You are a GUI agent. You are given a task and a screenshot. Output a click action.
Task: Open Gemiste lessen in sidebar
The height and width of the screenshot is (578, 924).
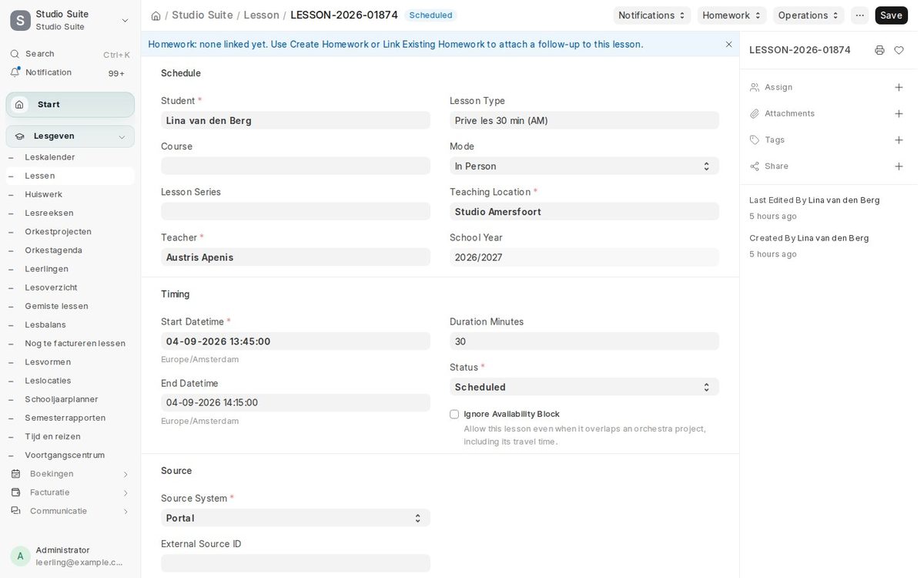(56, 307)
